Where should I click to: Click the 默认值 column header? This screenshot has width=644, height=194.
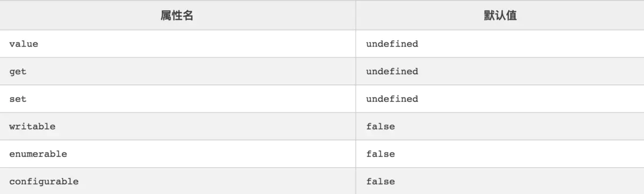point(500,16)
